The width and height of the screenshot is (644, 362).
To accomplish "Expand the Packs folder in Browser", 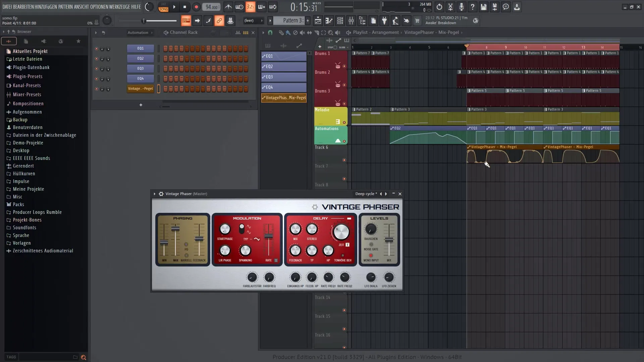I will 18,204.
